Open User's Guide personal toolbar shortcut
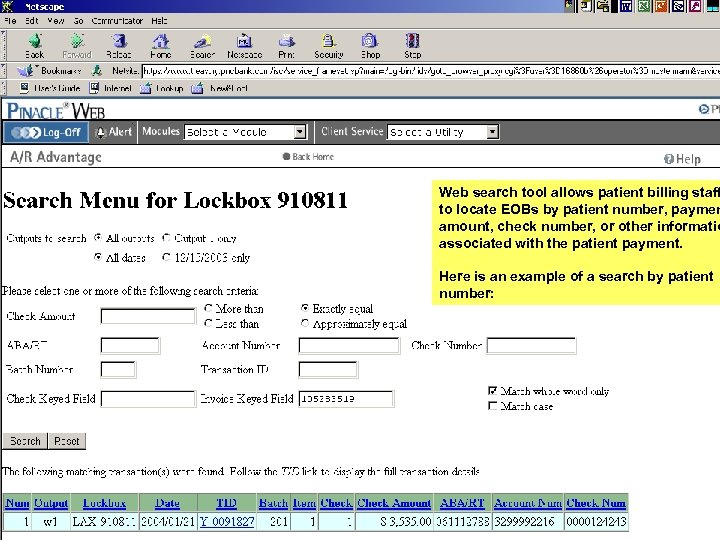Image resolution: width=720 pixels, height=540 pixels. [51, 88]
